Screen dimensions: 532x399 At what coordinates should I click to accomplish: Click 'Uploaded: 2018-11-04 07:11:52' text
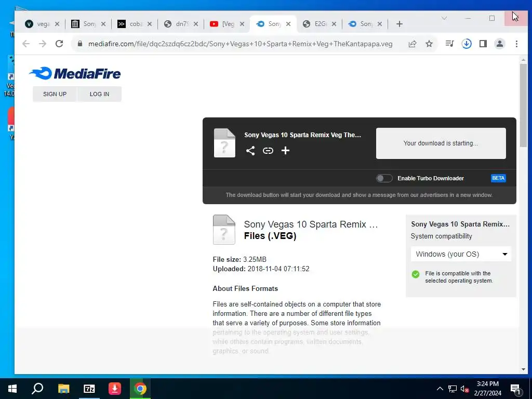tap(261, 269)
